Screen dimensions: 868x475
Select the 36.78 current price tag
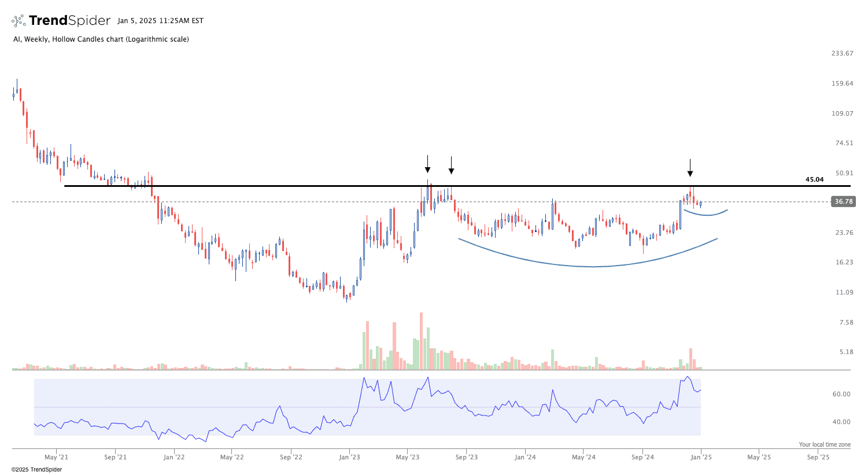(843, 202)
